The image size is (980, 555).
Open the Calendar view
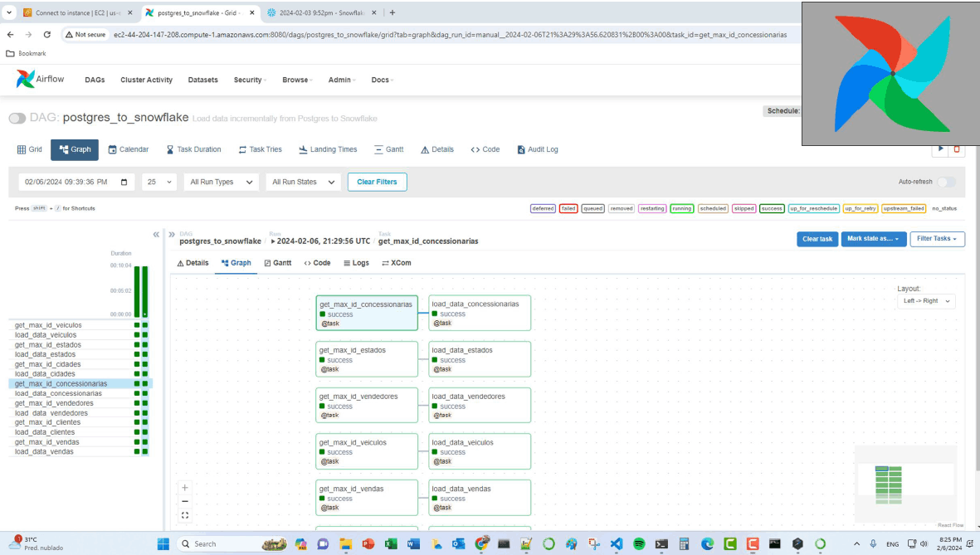tap(128, 149)
